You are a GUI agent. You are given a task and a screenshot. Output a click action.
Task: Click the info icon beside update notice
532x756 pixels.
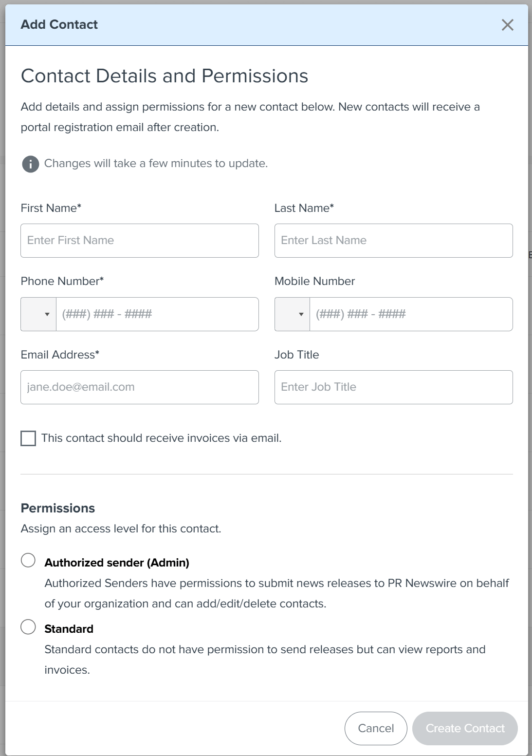pos(30,164)
